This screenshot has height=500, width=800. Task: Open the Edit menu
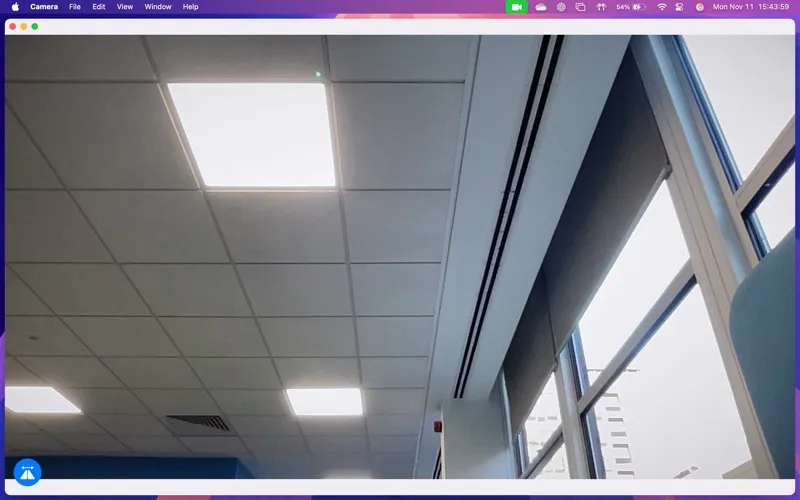[x=99, y=7]
